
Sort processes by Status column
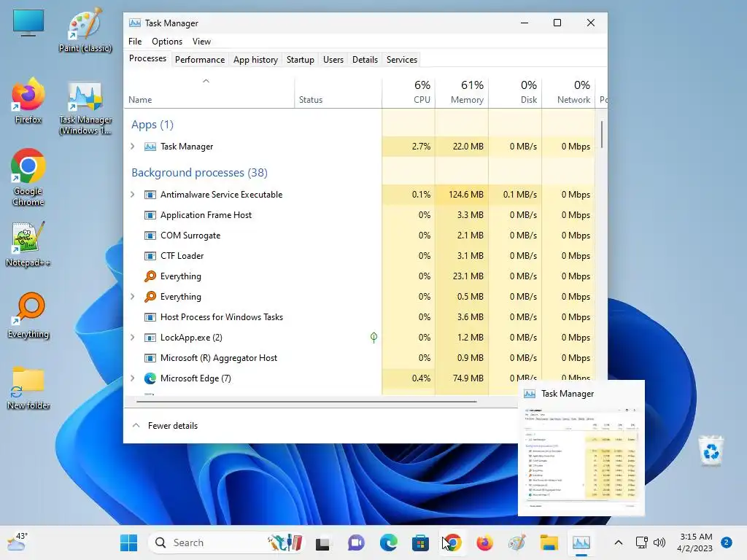tap(338, 93)
